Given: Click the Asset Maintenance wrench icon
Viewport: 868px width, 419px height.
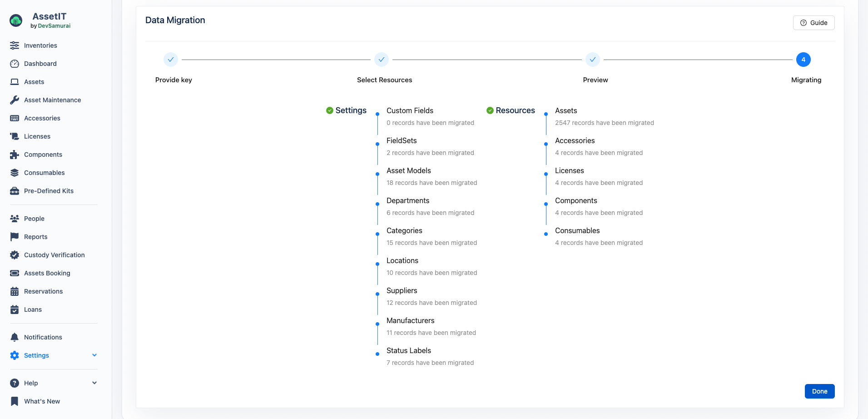Looking at the screenshot, I should (15, 100).
